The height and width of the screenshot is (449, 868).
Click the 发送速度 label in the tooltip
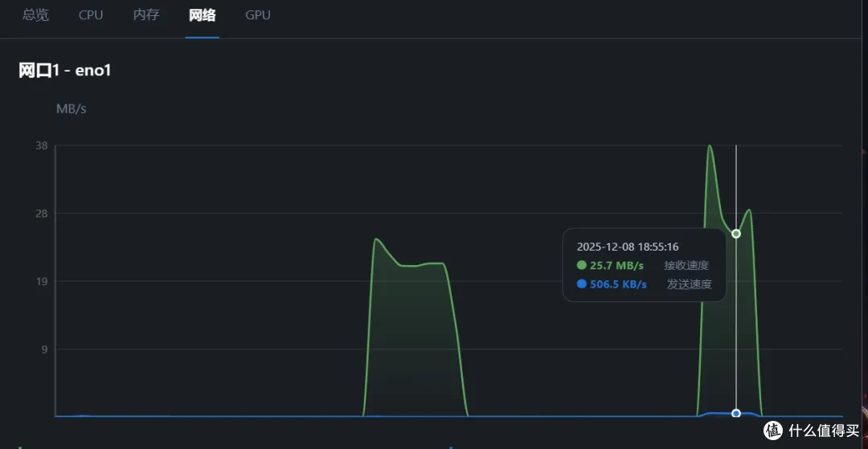690,284
